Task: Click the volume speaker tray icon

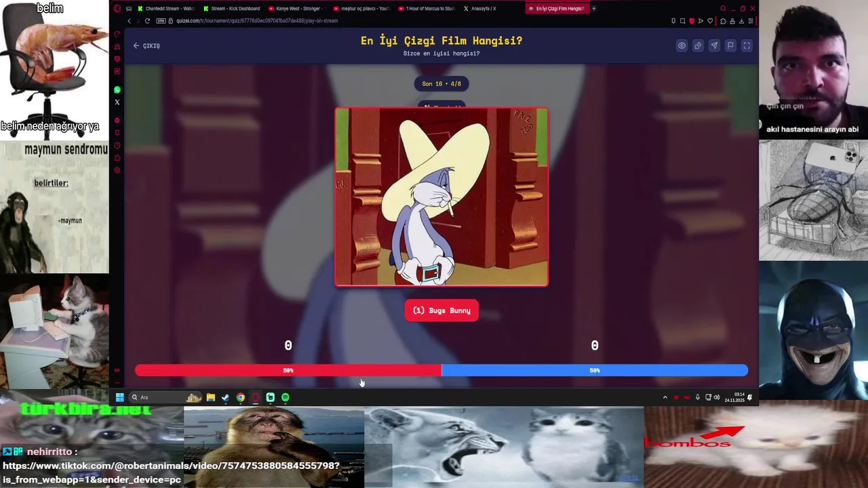Action: coord(716,397)
